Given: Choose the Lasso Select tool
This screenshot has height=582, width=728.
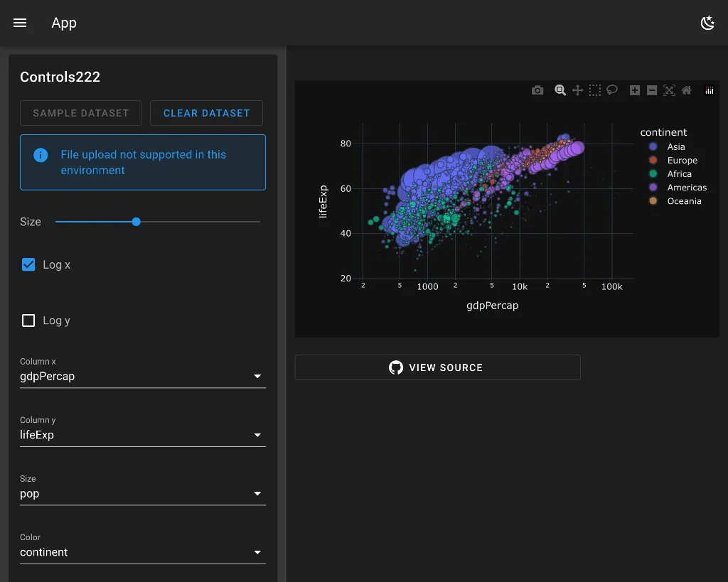Looking at the screenshot, I should click(x=612, y=90).
